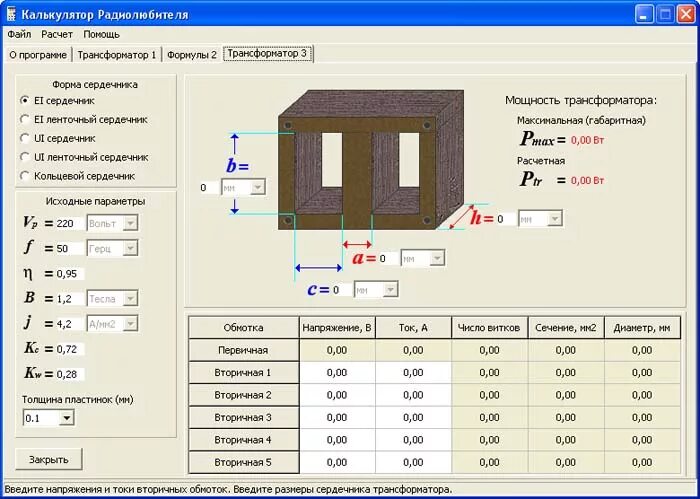Click Вторичная 2 voltage cell
The image size is (700, 499).
click(x=337, y=395)
